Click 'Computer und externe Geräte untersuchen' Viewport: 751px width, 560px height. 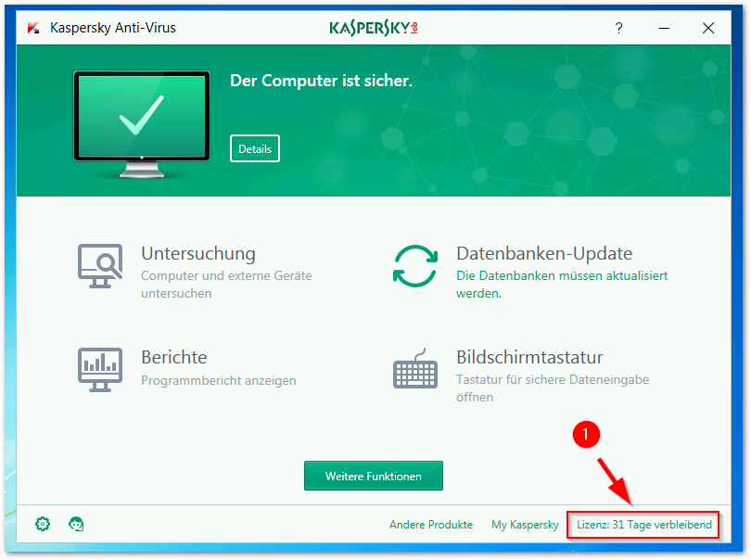point(226,285)
